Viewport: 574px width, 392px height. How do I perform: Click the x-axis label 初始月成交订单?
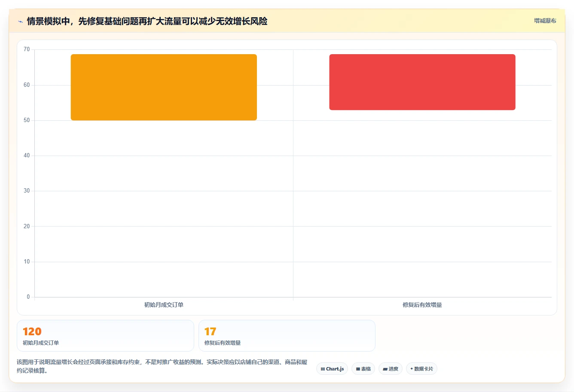pos(164,305)
